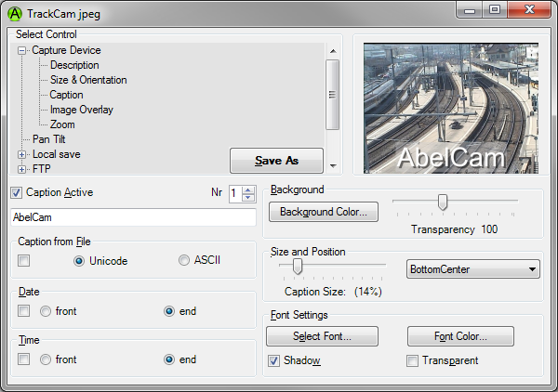Image resolution: width=558 pixels, height=392 pixels.
Task: Choose front position for Date
Action: pyautogui.click(x=46, y=311)
